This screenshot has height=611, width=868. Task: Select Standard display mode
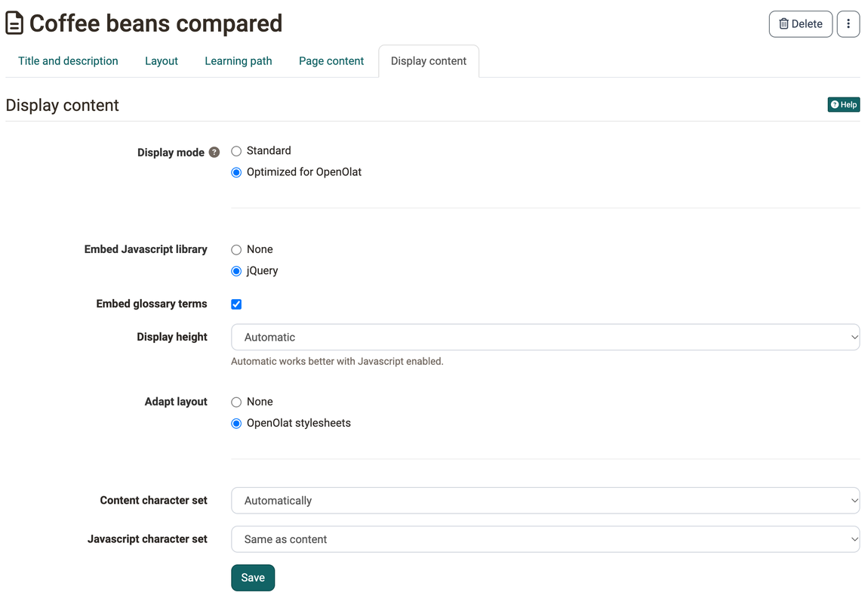tap(236, 151)
